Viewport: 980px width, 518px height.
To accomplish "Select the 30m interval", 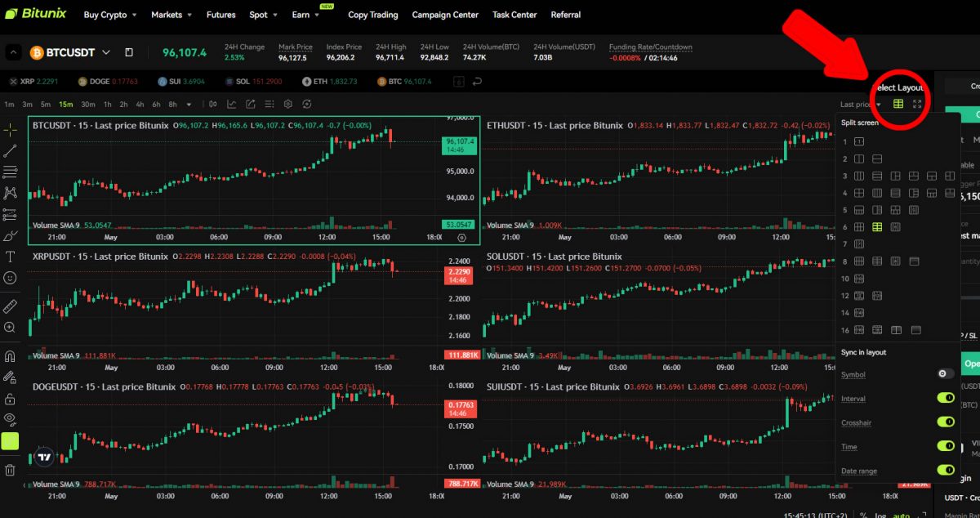I will coord(87,104).
